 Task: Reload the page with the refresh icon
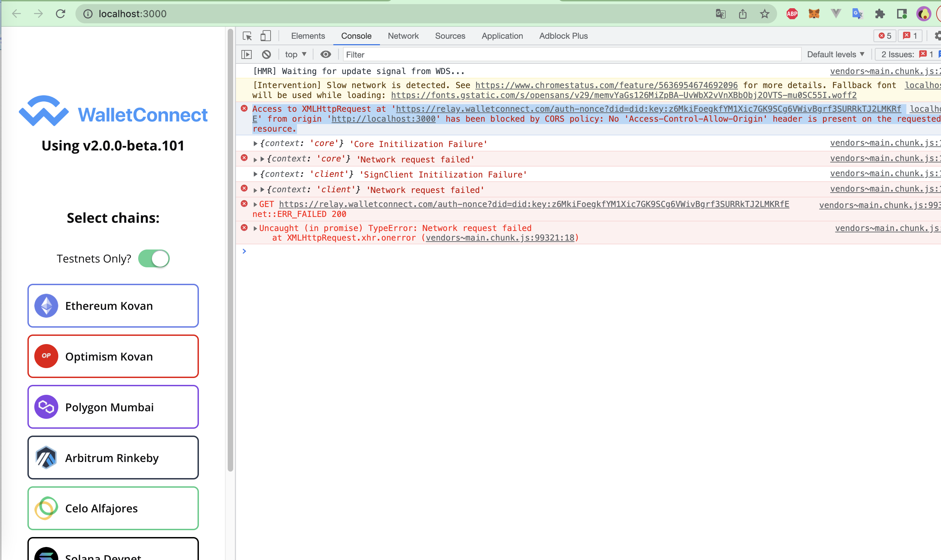(60, 14)
